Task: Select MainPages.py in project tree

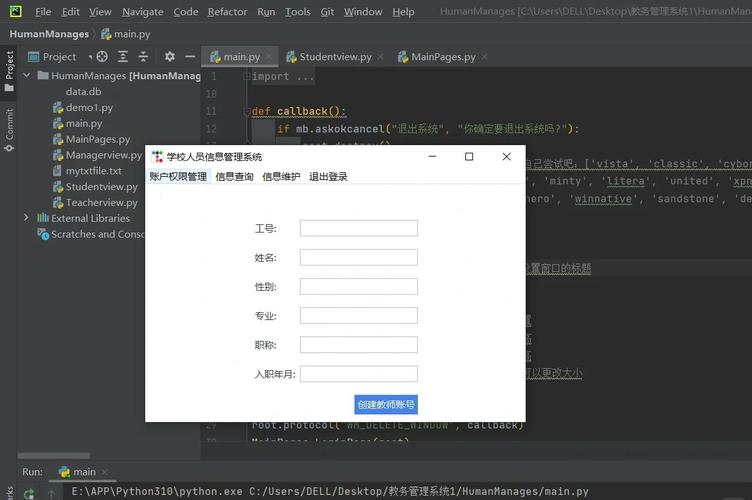Action: (x=92, y=139)
